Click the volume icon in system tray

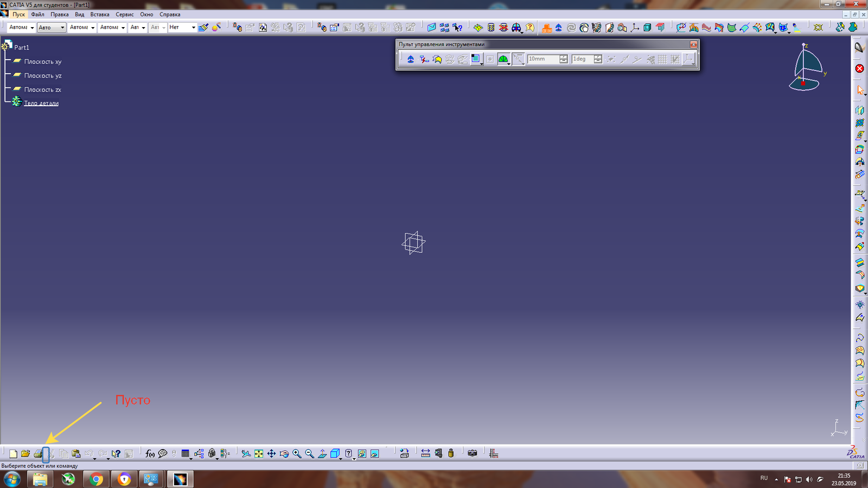point(809,479)
